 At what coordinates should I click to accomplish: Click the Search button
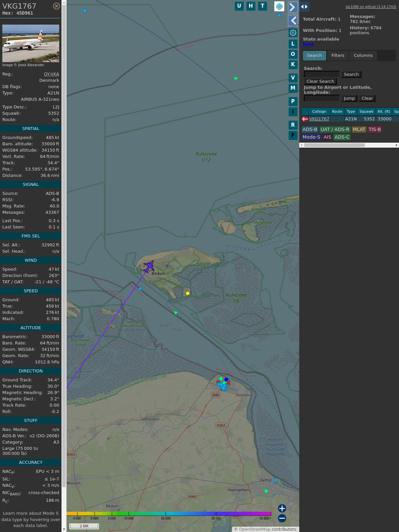tap(351, 74)
